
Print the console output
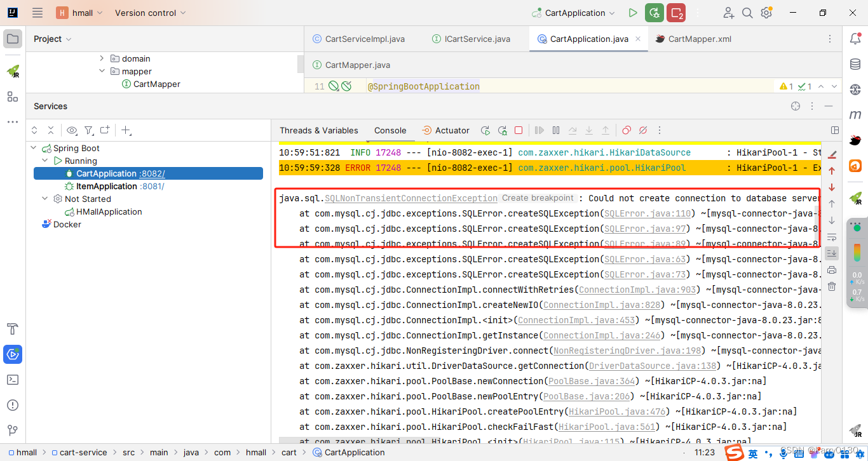(x=831, y=269)
